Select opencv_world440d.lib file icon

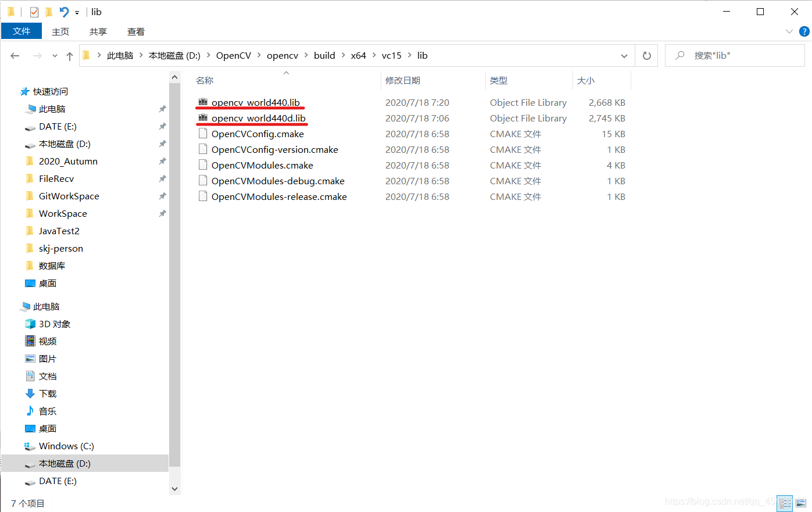[x=203, y=118]
